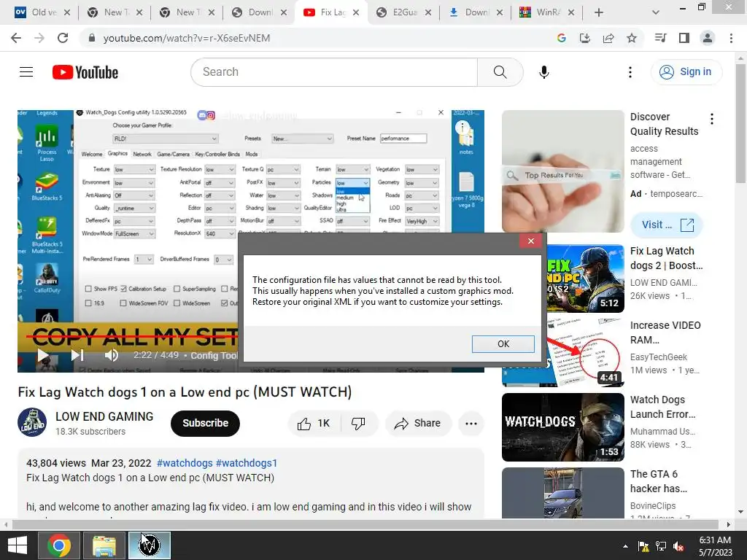
Task: Go back with browser back arrow
Action: pos(16,38)
